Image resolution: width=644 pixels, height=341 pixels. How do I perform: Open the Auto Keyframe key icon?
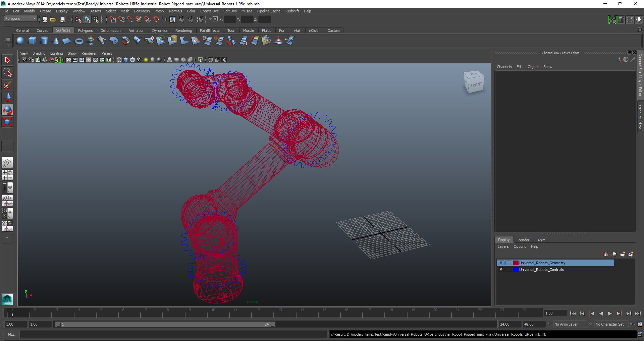(x=633, y=324)
